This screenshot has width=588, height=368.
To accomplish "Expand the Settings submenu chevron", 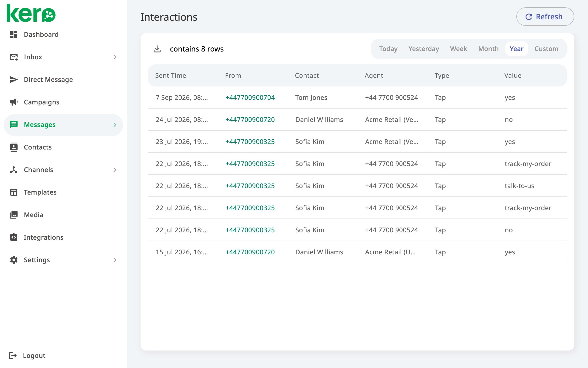I will click(115, 260).
